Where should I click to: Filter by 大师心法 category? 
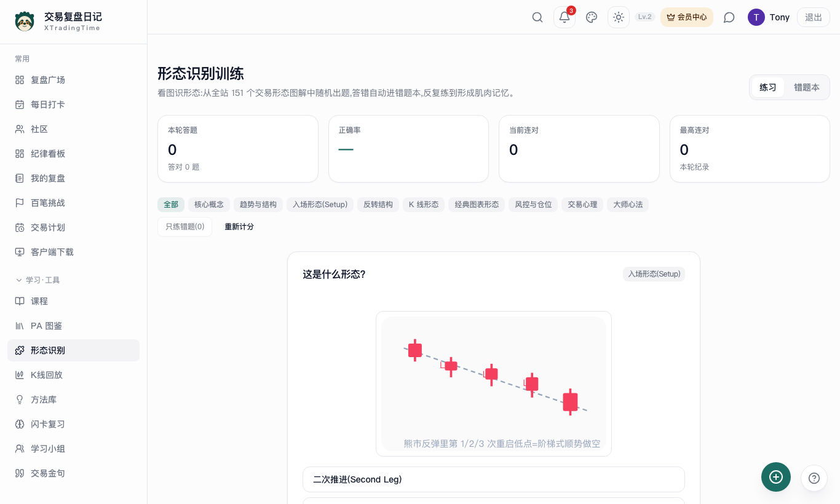pos(628,205)
